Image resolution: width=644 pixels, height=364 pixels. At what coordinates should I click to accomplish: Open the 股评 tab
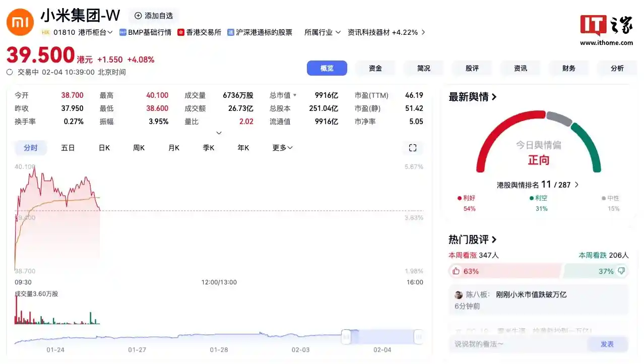pos(472,68)
